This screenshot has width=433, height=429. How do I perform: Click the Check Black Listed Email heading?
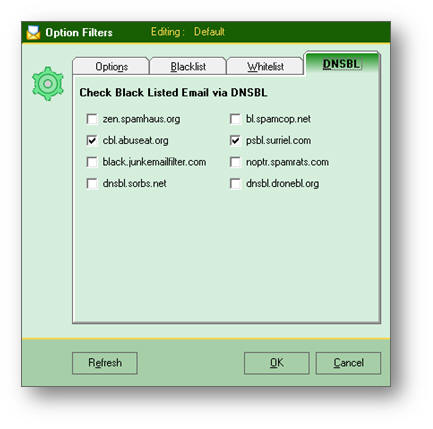173,92
